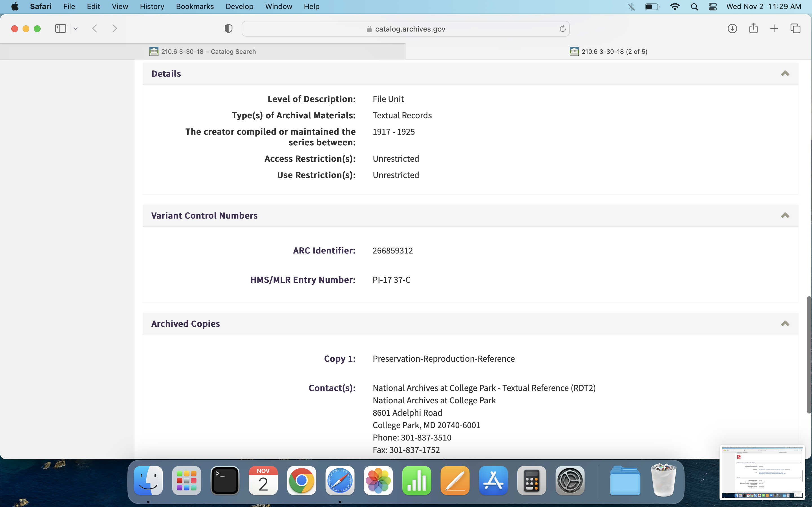Image resolution: width=812 pixels, height=507 pixels.
Task: Open a new tab with the plus icon
Action: [774, 28]
